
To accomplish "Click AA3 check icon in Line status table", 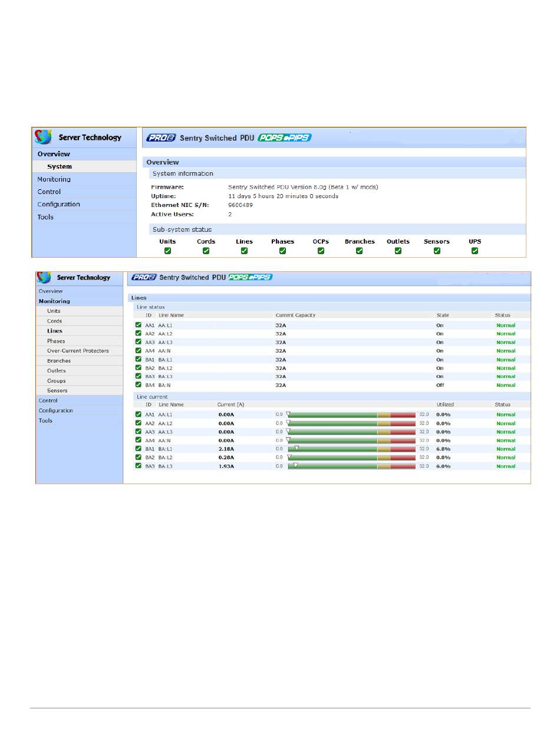I will click(139, 342).
